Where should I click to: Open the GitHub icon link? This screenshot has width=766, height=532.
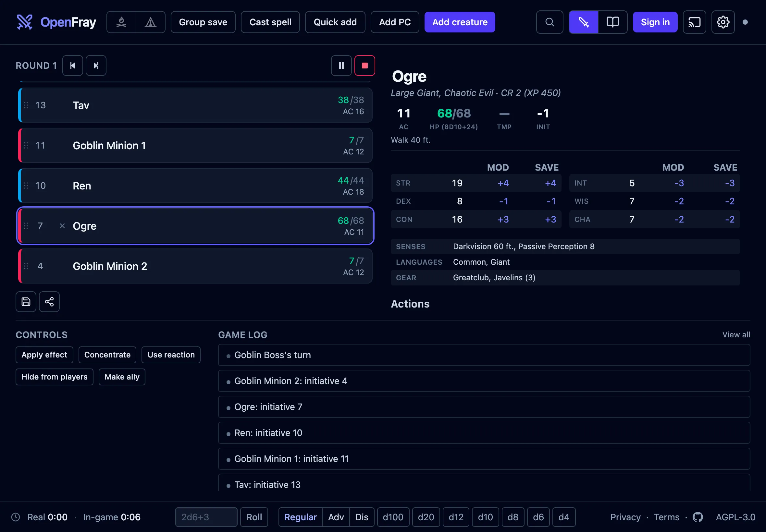point(698,517)
